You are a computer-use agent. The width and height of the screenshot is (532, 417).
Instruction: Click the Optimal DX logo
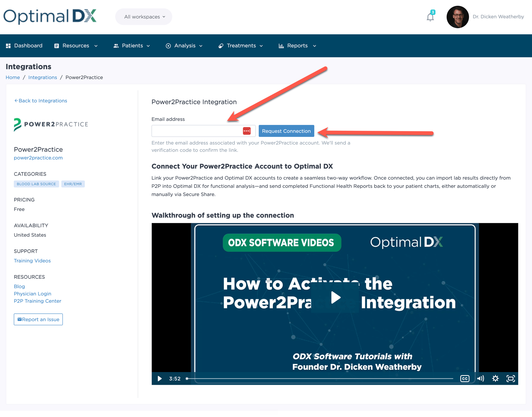click(50, 16)
